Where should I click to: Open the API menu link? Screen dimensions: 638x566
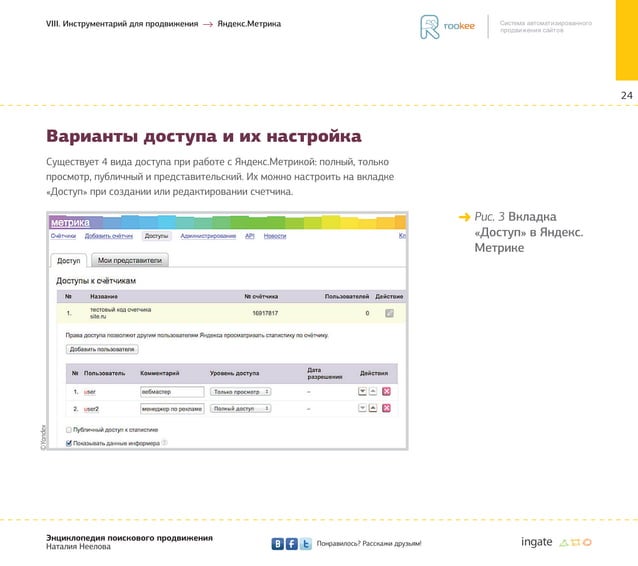tap(249, 236)
